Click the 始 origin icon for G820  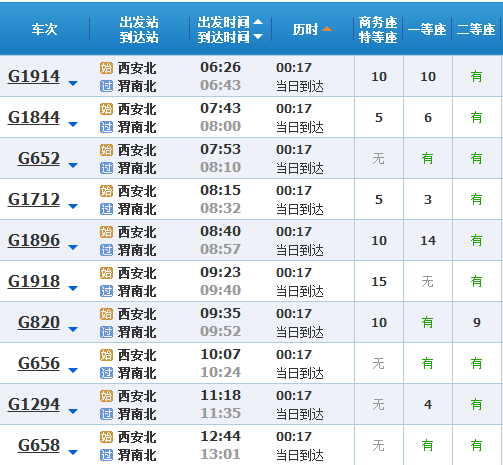[x=106, y=314]
